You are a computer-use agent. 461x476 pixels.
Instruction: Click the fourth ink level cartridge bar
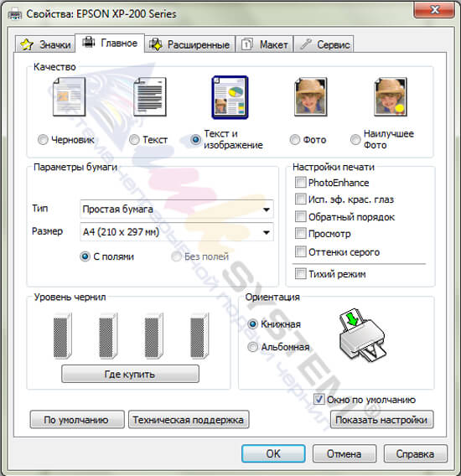(x=199, y=336)
